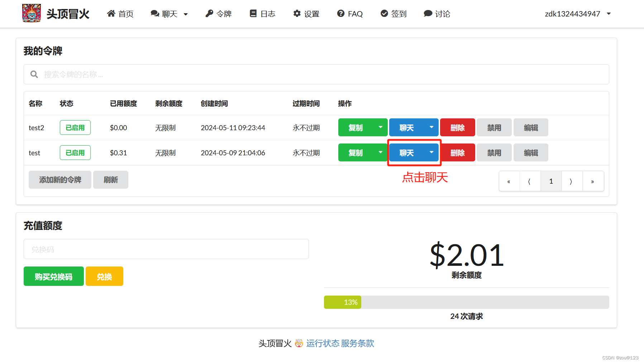The image size is (644, 363).
Task: Refresh the token list with 刷新
Action: (111, 180)
